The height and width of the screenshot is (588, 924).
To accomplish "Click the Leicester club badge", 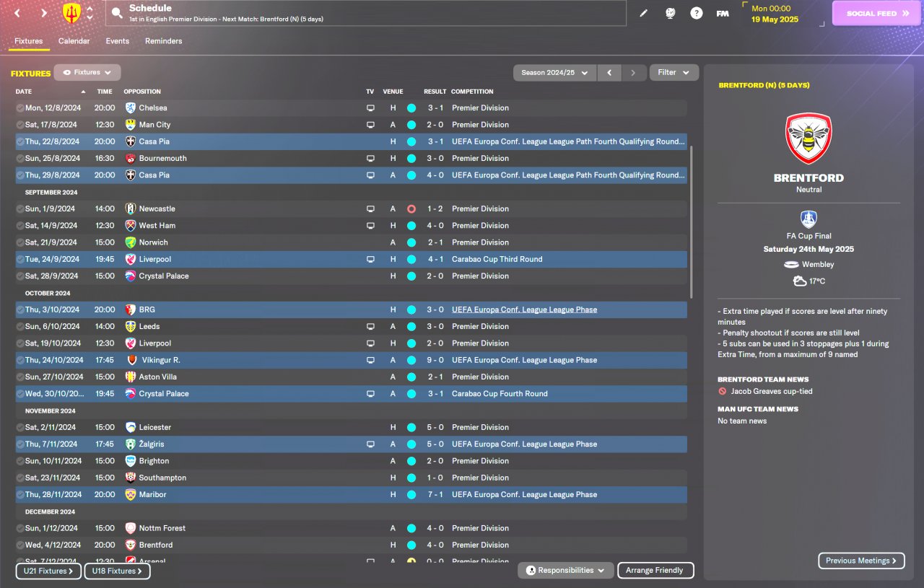I will click(x=131, y=427).
